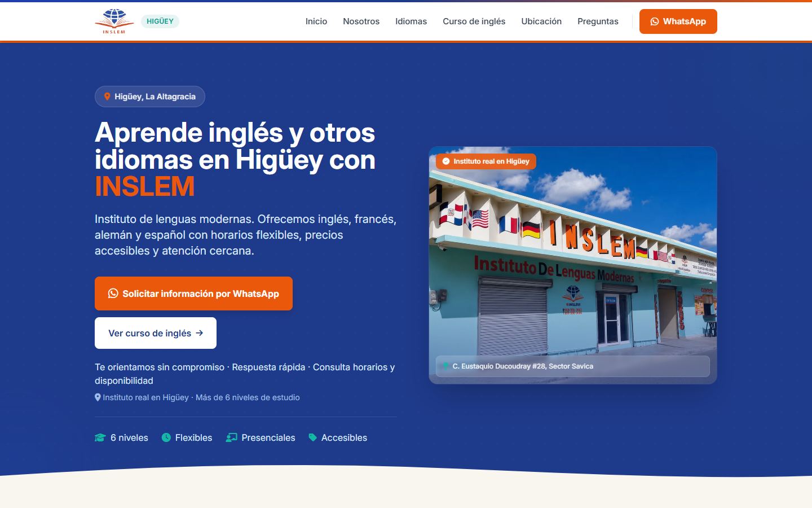The image size is (812, 508).
Task: Click pin icon before Instituto real en Higüey line
Action: point(98,397)
